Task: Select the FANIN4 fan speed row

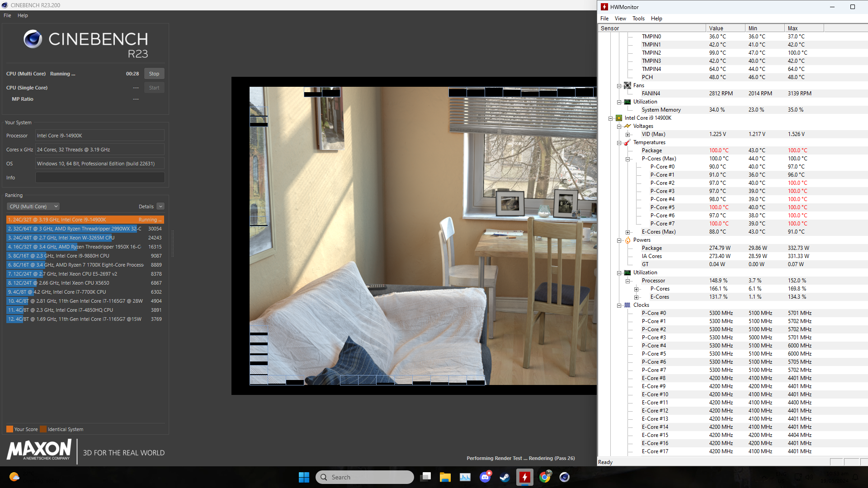Action: click(732, 94)
